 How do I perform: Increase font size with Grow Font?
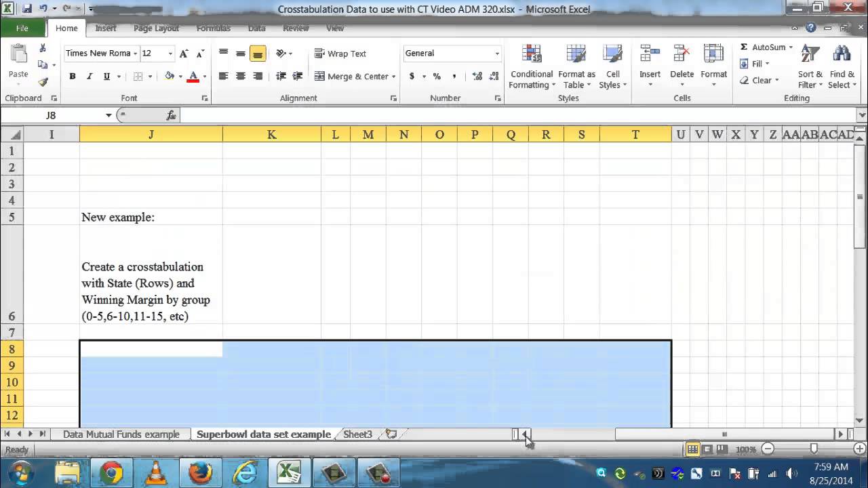pos(184,54)
